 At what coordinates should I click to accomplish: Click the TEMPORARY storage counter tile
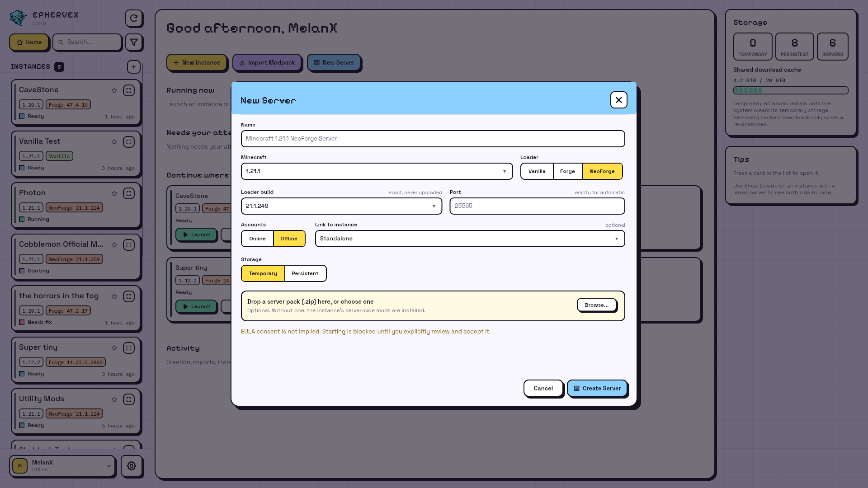[753, 47]
